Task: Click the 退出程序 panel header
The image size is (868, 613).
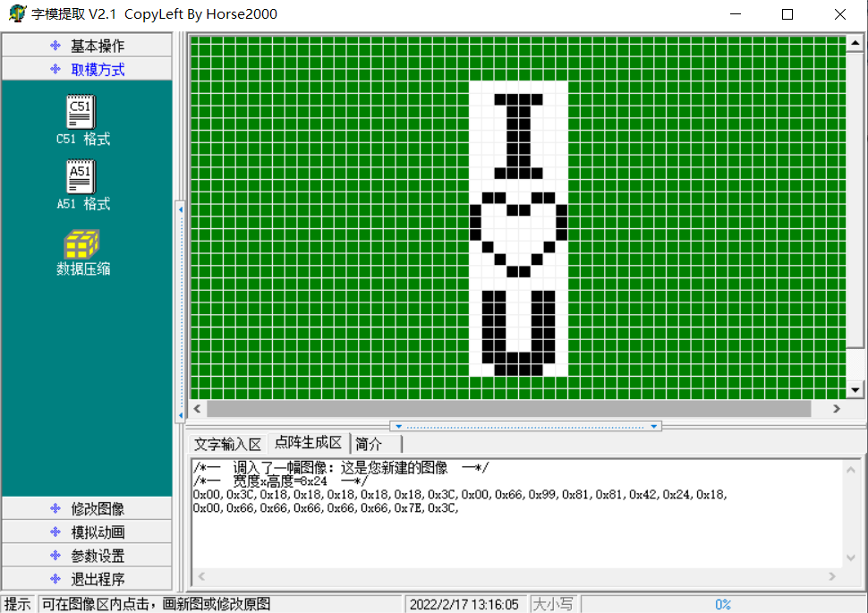Action: [x=87, y=579]
